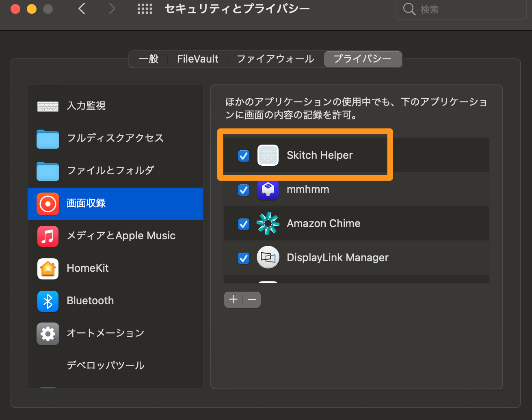532x420 pixels.
Task: Add an application with plus button
Action: [x=234, y=300]
